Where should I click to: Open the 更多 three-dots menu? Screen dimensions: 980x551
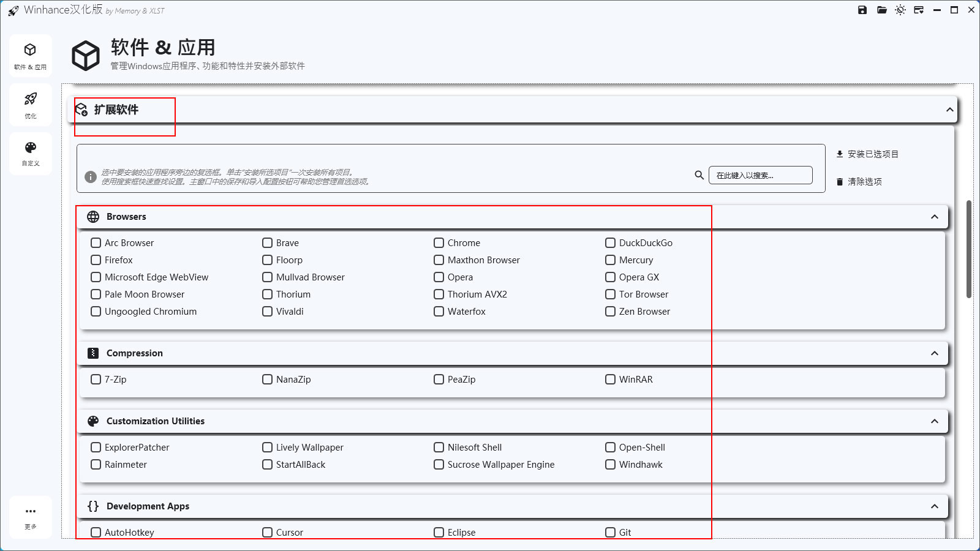(31, 517)
